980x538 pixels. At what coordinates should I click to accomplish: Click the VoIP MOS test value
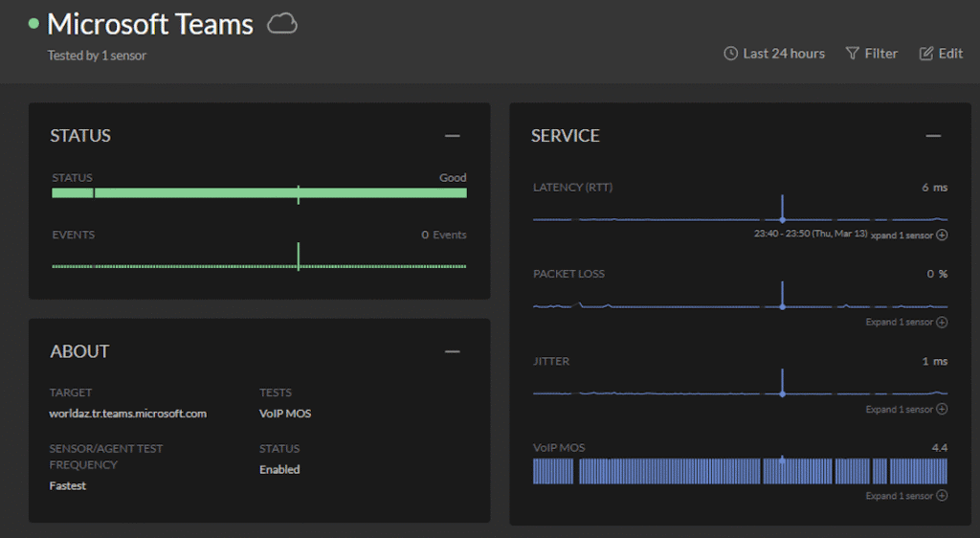[x=285, y=414]
